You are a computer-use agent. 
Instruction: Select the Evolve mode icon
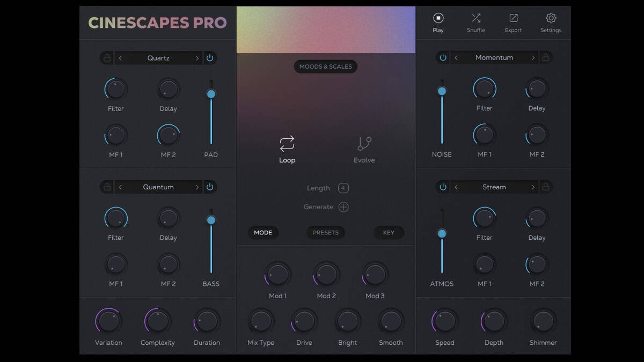(364, 144)
